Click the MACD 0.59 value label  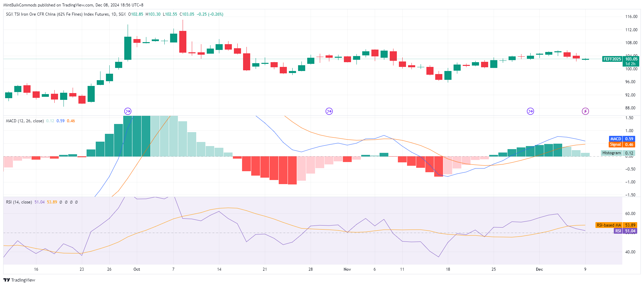[x=622, y=139]
